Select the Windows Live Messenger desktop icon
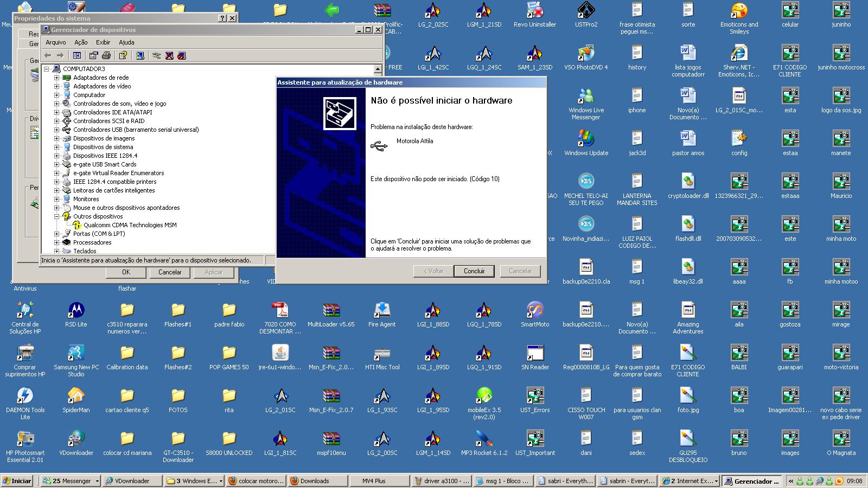Viewport: 868px width, 488px height. point(586,104)
